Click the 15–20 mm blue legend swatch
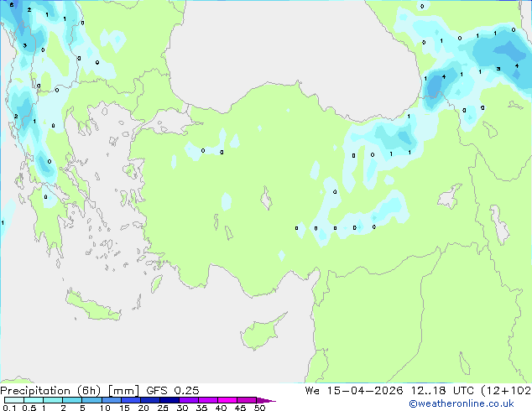This screenshot has height=411, width=532. tap(130, 400)
